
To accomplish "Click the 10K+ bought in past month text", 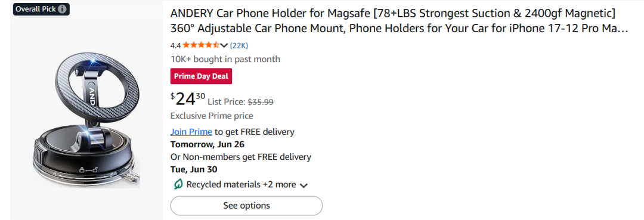I will click(x=225, y=59).
